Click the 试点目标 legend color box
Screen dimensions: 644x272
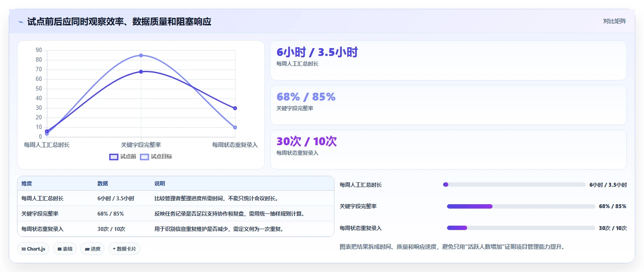(x=144, y=157)
